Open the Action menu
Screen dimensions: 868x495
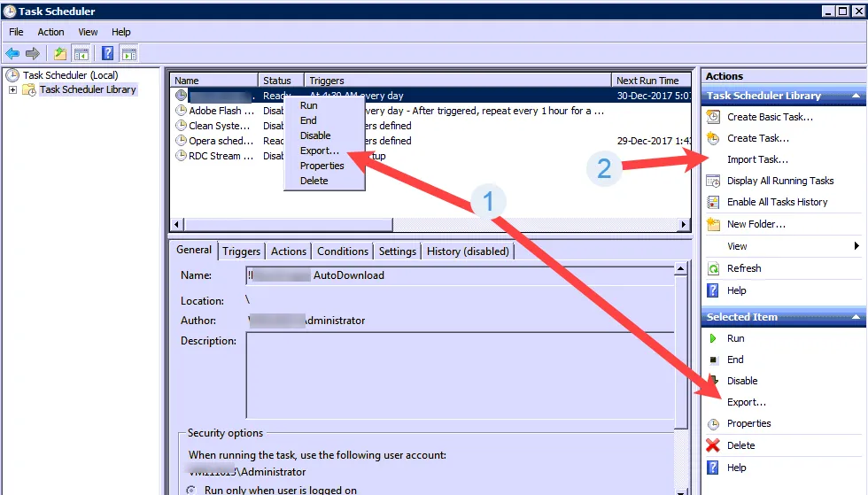pos(51,32)
